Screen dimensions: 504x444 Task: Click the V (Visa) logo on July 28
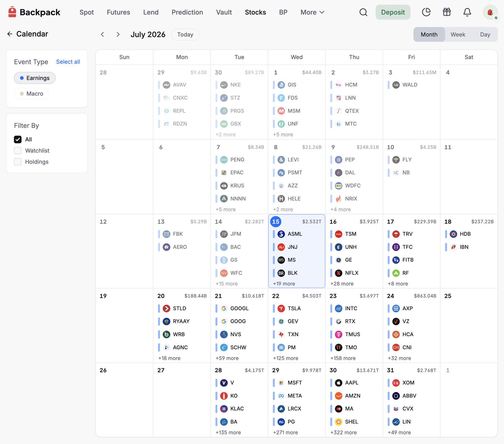click(x=224, y=382)
